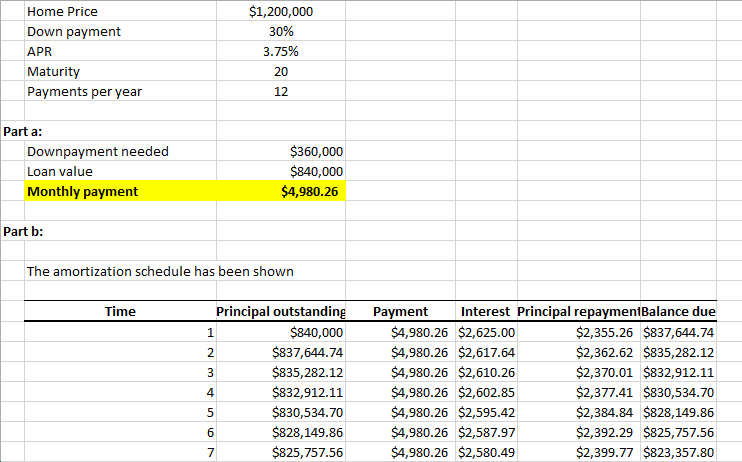
Task: Click the principal repayment value $2,377.41
Action: 604,393
